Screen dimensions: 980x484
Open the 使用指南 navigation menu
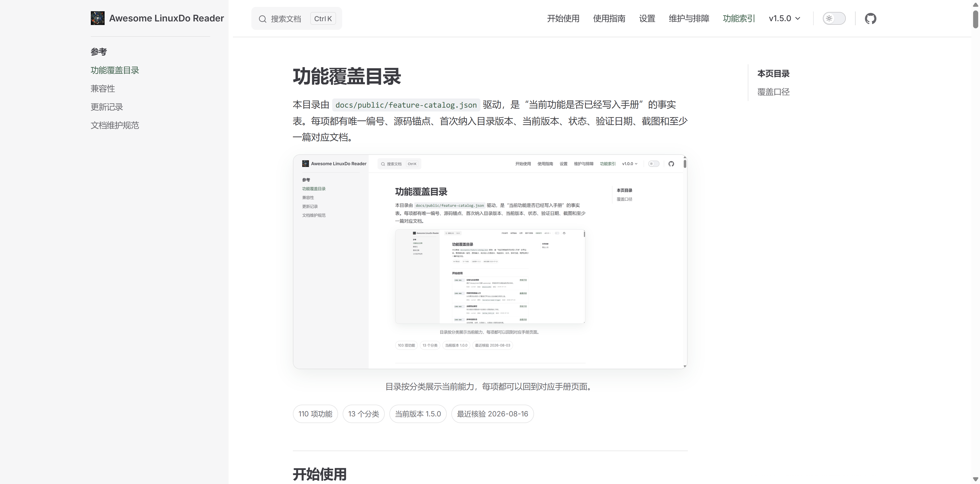point(609,18)
